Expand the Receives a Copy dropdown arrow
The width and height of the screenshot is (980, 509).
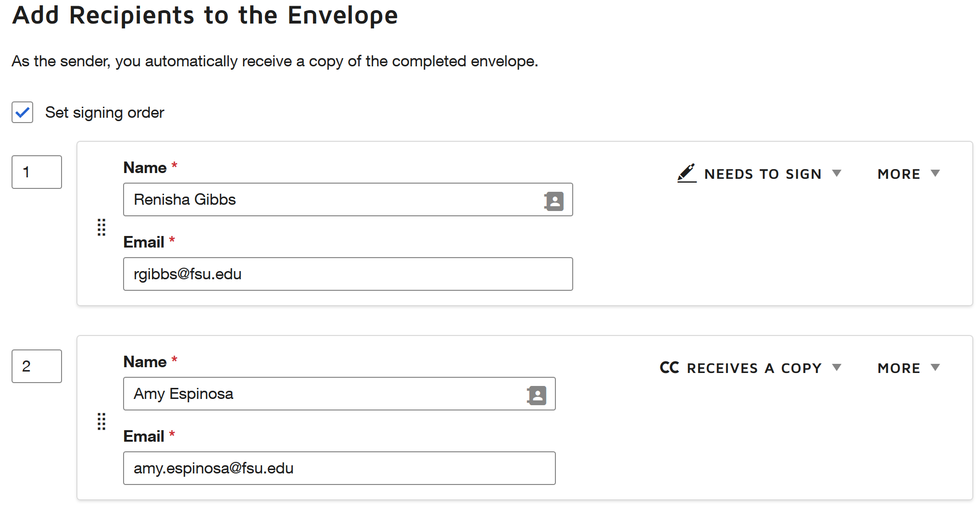click(837, 367)
